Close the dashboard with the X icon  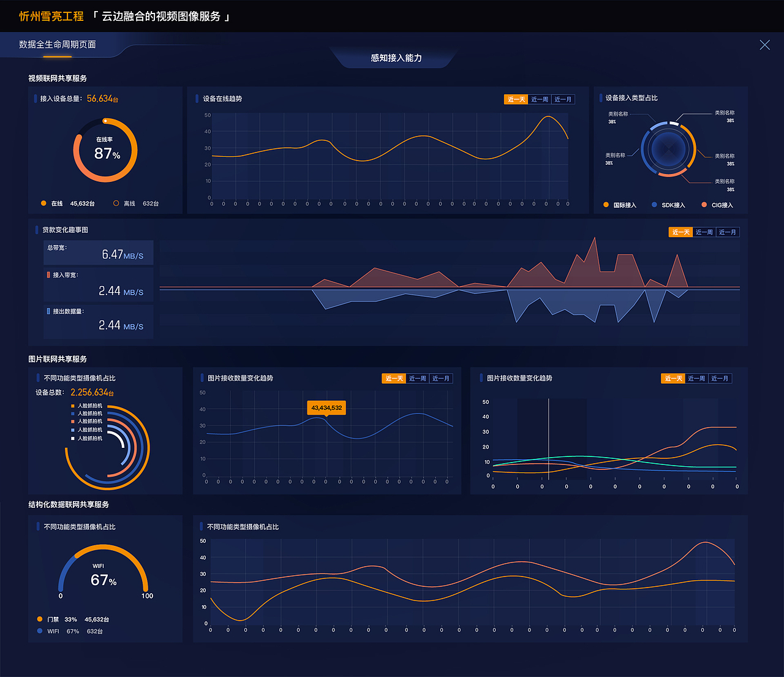pyautogui.click(x=764, y=45)
